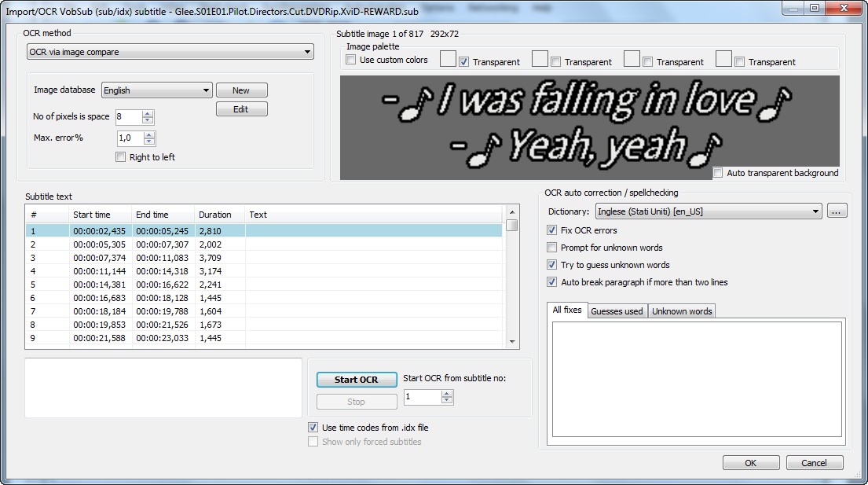The width and height of the screenshot is (868, 485).
Task: Click the Text column header
Action: pos(374,215)
